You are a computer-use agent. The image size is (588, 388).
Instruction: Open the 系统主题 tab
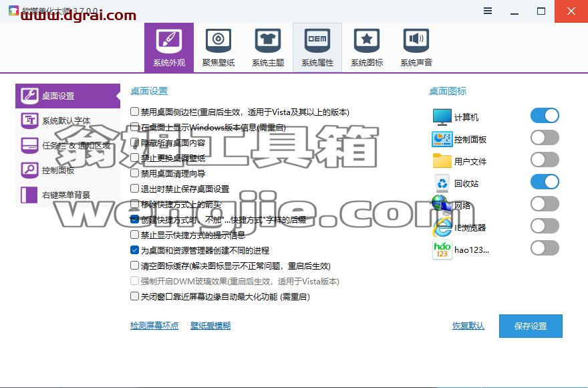tap(268, 47)
